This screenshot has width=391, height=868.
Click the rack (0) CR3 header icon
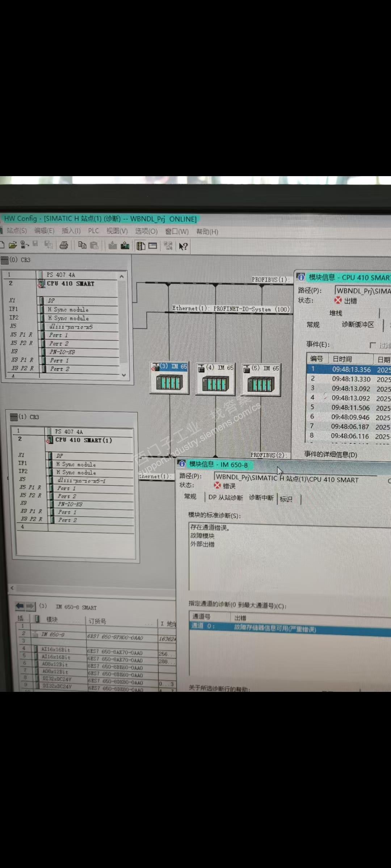point(4,260)
